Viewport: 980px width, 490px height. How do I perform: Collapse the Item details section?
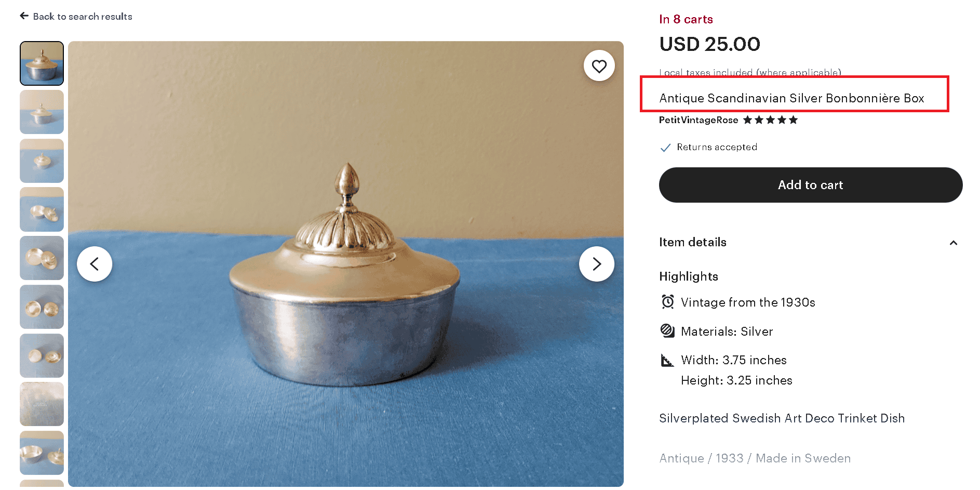tap(953, 243)
